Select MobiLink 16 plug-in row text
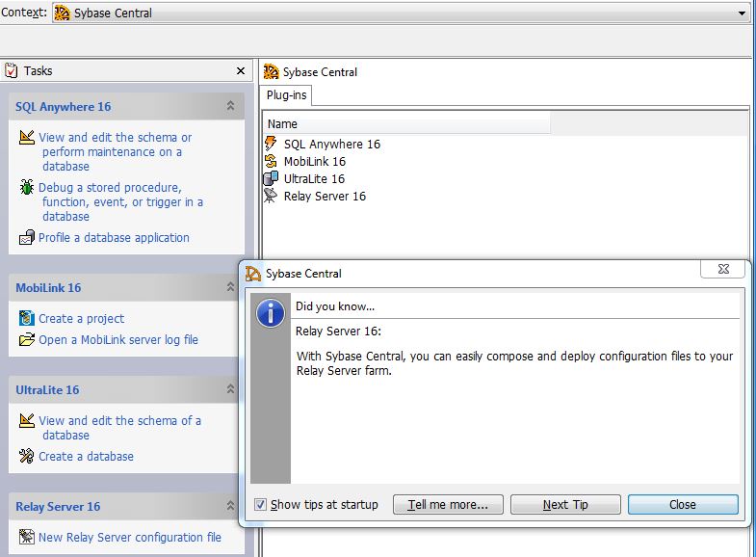 pos(315,162)
